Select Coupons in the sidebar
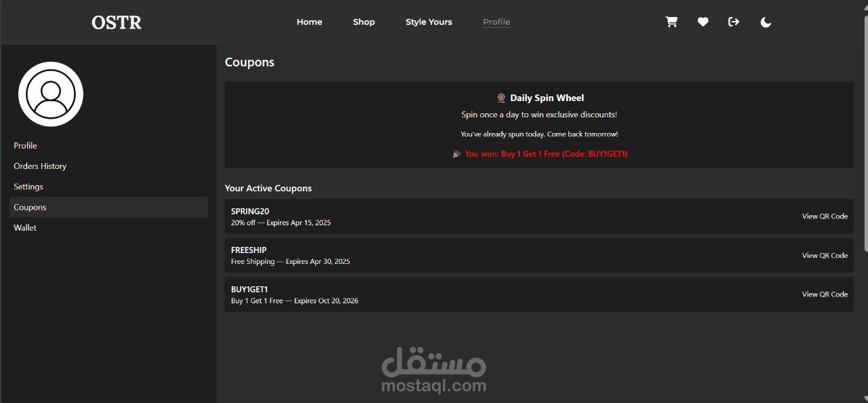Screen dimensions: 868x403 [x=108, y=207]
